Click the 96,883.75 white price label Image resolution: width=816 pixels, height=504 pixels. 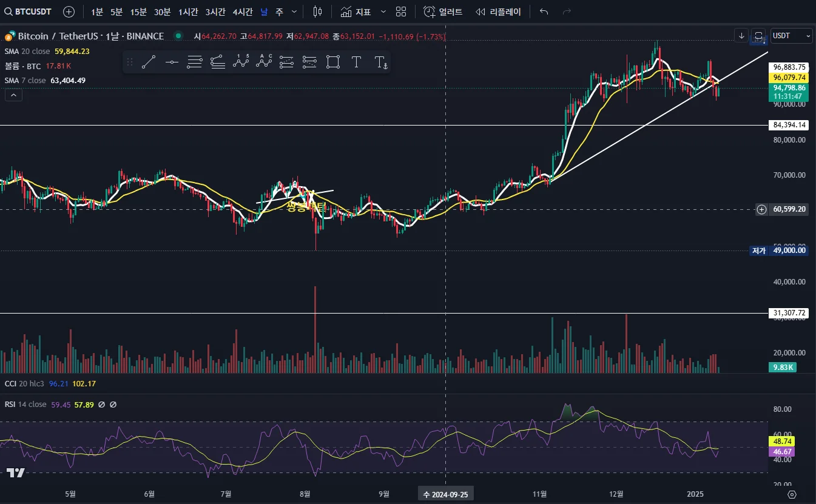[789, 67]
